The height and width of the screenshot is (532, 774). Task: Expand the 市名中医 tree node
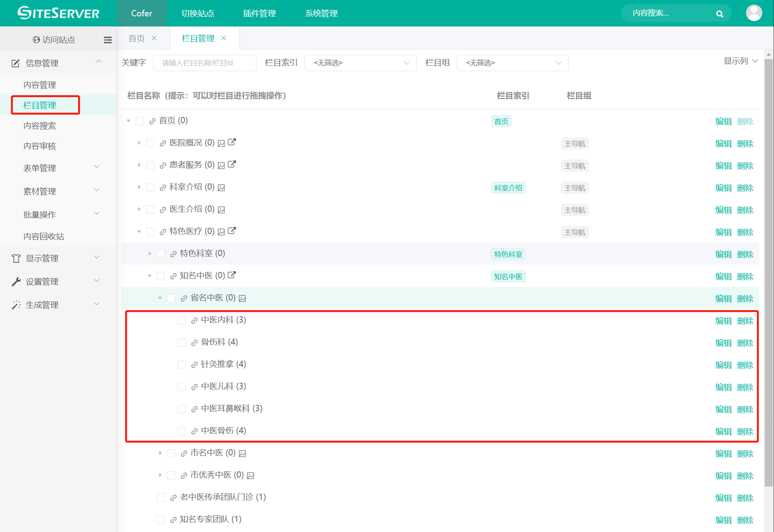click(160, 453)
